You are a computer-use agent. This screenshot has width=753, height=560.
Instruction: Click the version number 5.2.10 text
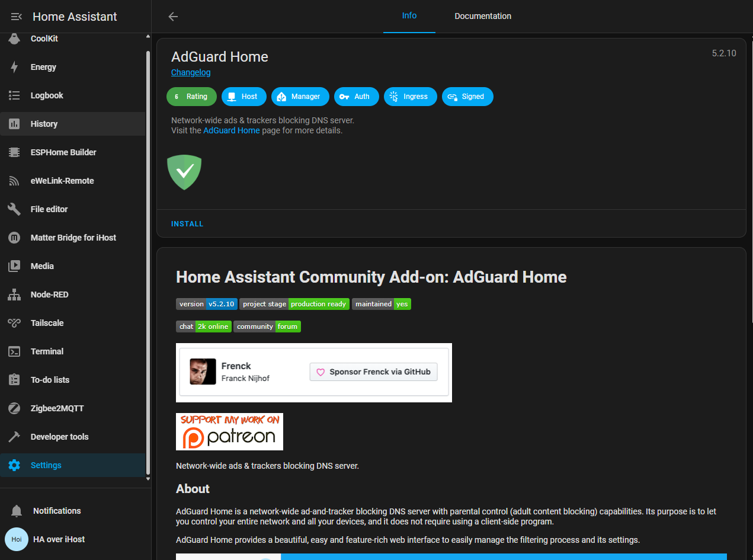click(x=724, y=53)
